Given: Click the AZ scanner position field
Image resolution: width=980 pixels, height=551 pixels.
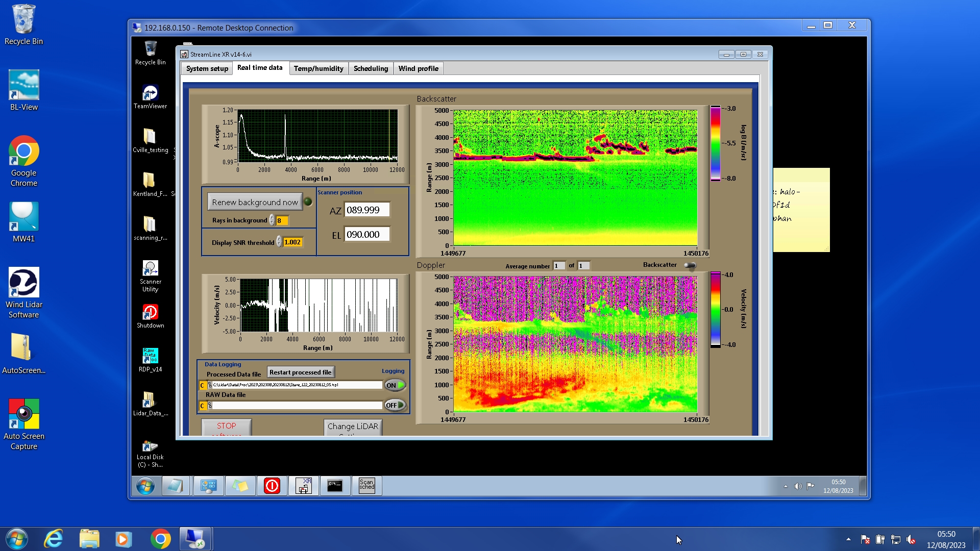Looking at the screenshot, I should (x=367, y=210).
